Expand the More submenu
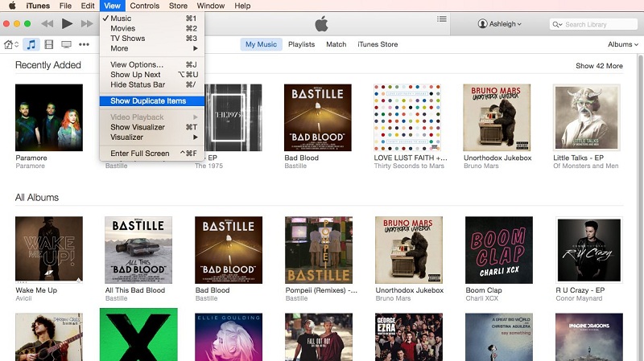This screenshot has height=361, width=644. tap(152, 48)
